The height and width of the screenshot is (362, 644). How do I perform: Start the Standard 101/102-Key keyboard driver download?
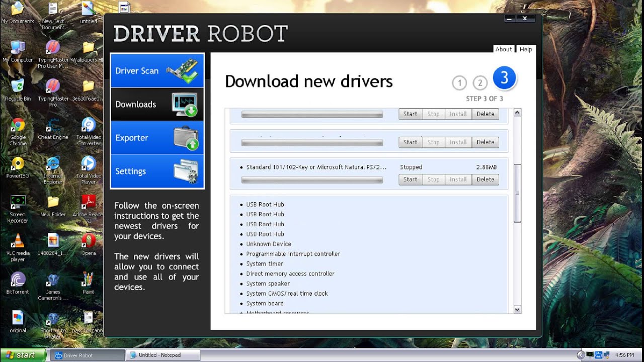coord(410,179)
